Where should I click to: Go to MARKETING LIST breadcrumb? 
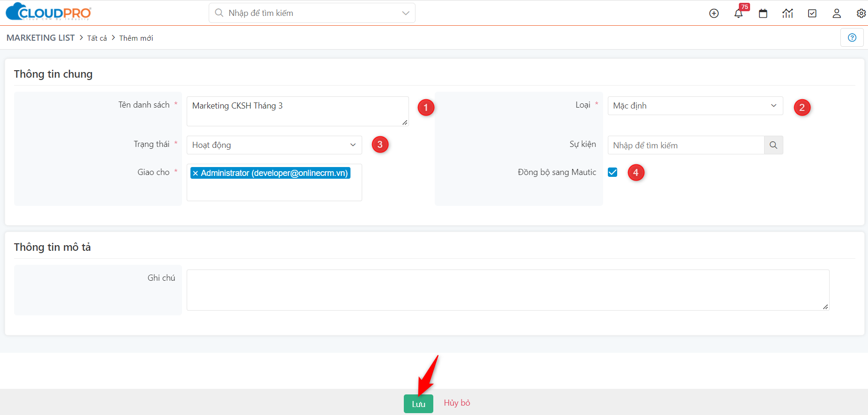click(41, 38)
